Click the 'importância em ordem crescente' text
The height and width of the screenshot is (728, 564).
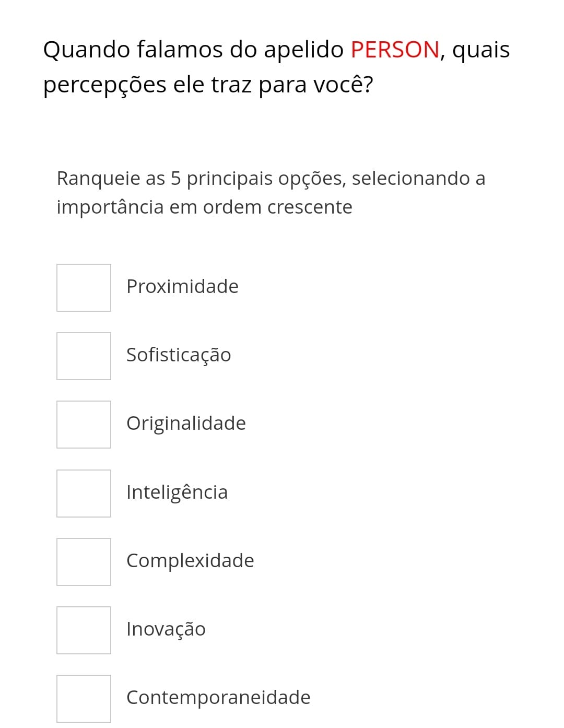pos(205,207)
